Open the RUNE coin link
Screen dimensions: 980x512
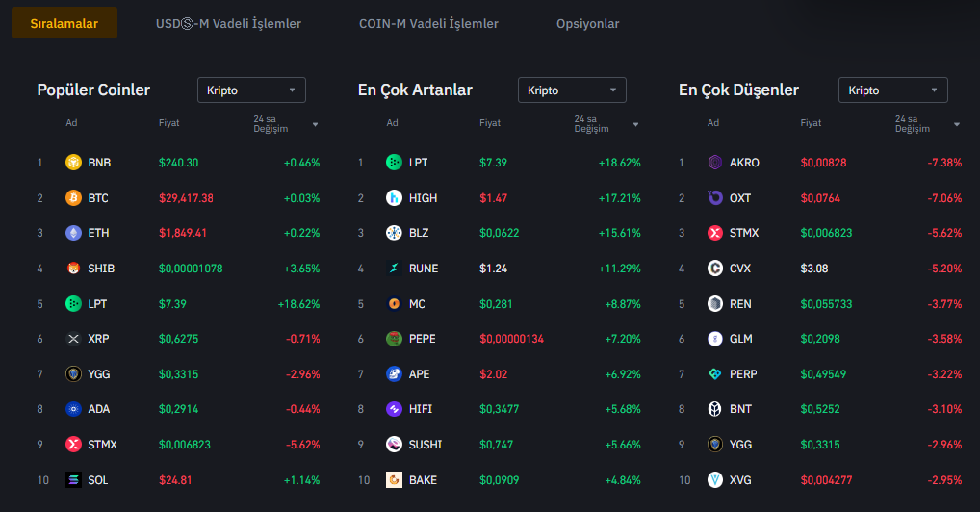[x=423, y=269]
